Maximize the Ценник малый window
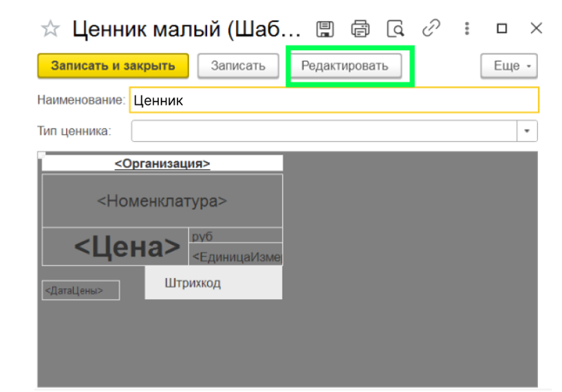 coord(501,28)
